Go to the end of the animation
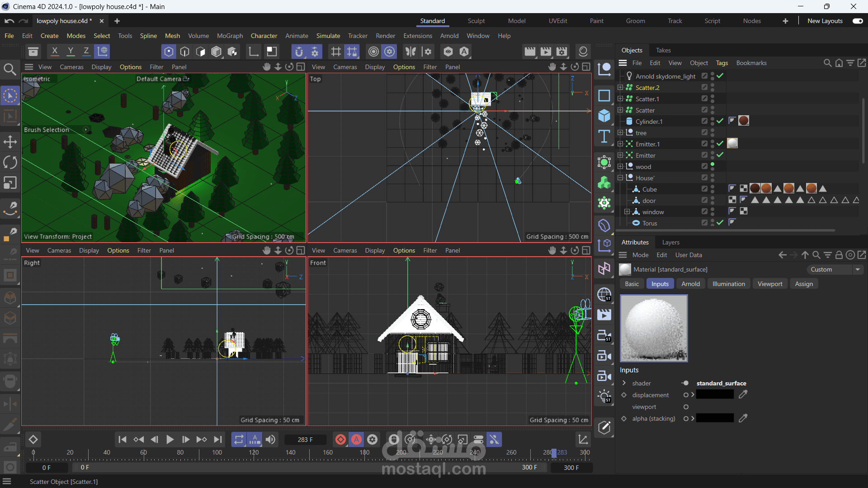868x488 pixels. click(218, 440)
